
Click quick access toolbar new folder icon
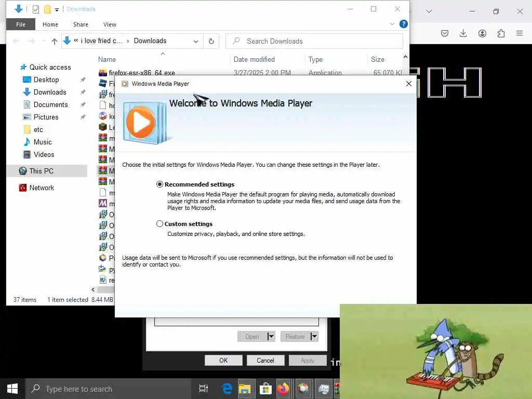pos(47,9)
